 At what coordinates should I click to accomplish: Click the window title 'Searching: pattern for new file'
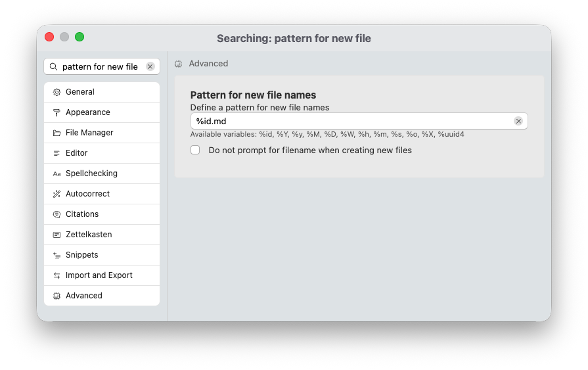tap(294, 38)
